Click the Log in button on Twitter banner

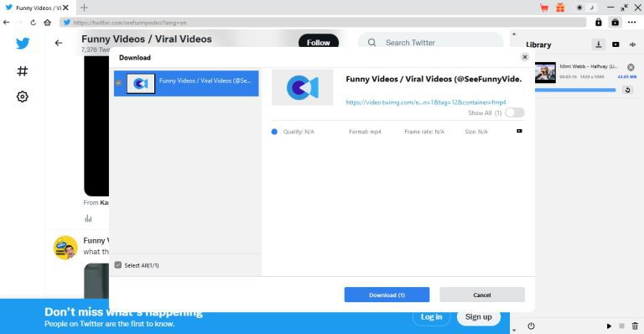coord(431,316)
